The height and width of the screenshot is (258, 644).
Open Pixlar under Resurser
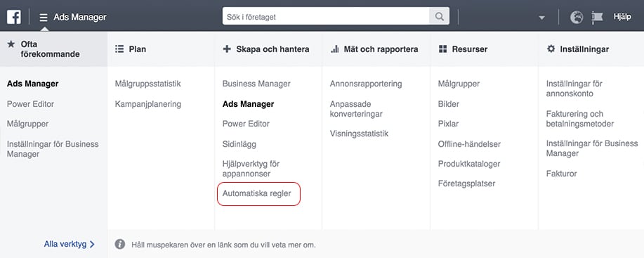449,124
